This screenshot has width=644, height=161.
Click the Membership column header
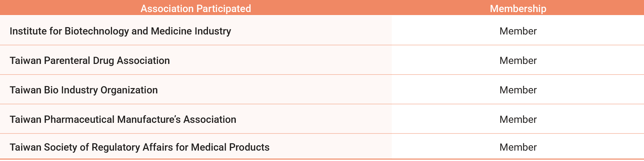[x=518, y=8]
